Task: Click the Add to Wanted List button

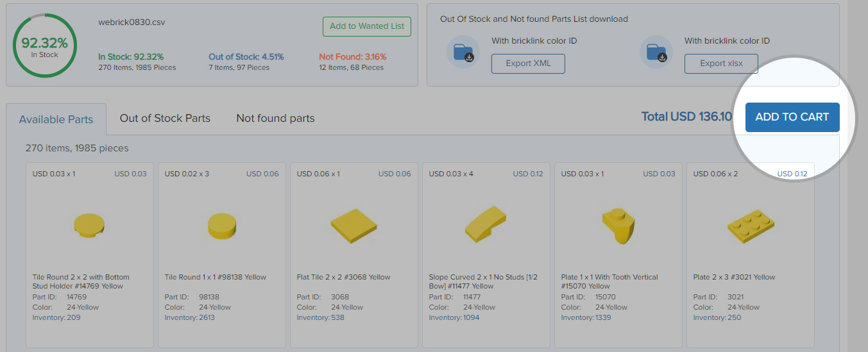Action: 367,26
